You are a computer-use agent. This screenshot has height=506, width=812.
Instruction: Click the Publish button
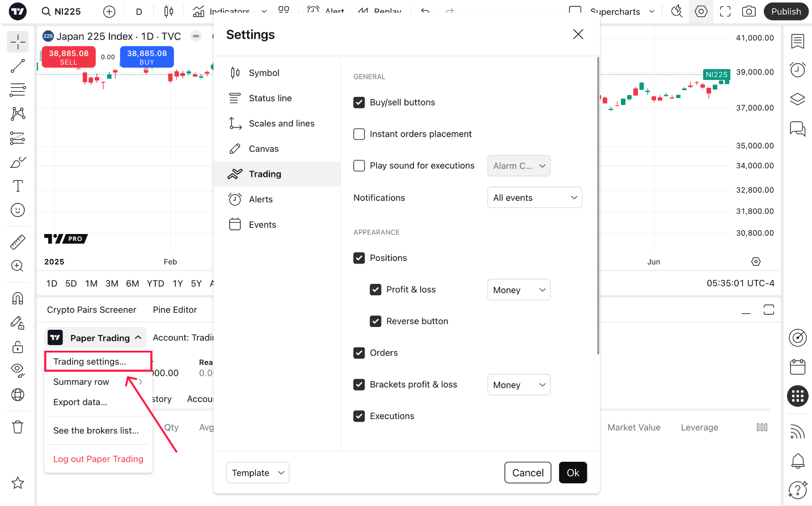(x=786, y=11)
